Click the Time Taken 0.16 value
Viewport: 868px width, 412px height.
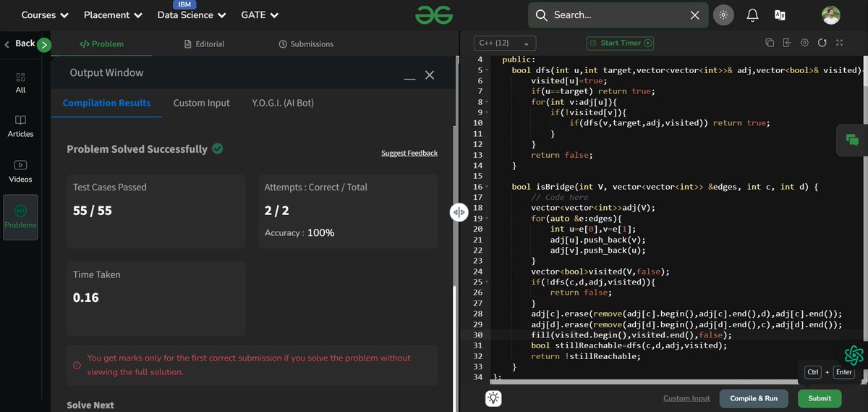coord(86,297)
